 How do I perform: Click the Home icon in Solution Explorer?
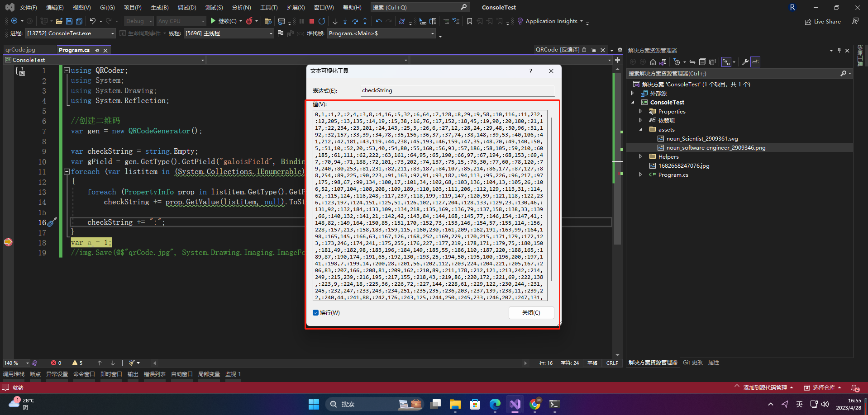pyautogui.click(x=653, y=62)
